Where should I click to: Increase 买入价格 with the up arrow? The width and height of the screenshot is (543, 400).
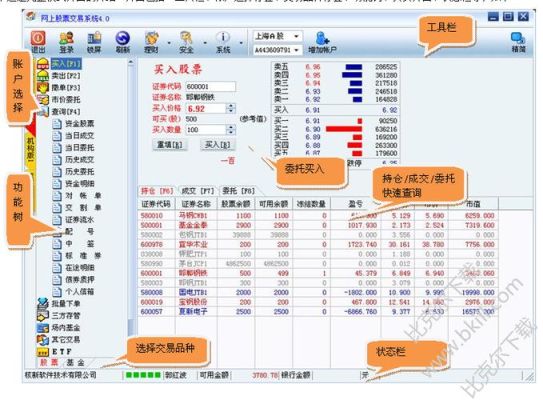click(231, 106)
